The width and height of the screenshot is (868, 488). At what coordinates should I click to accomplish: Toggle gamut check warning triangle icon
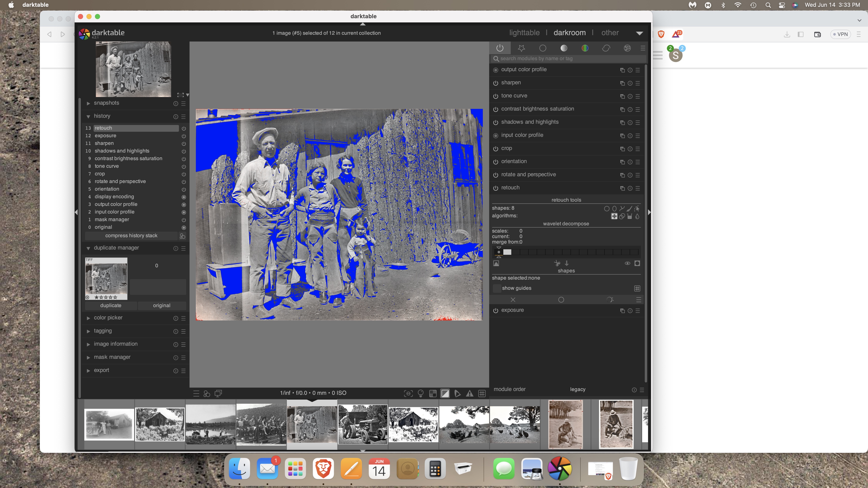(x=469, y=393)
